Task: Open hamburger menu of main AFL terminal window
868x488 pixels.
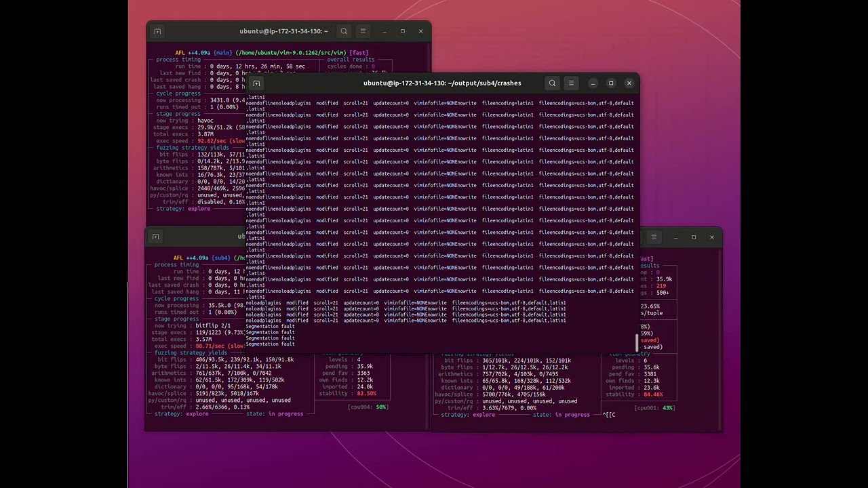Action: tap(363, 31)
